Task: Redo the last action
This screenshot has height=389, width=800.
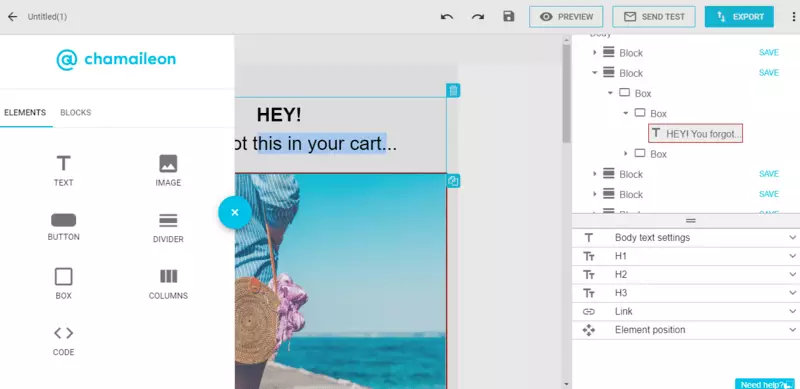Action: 478,17
